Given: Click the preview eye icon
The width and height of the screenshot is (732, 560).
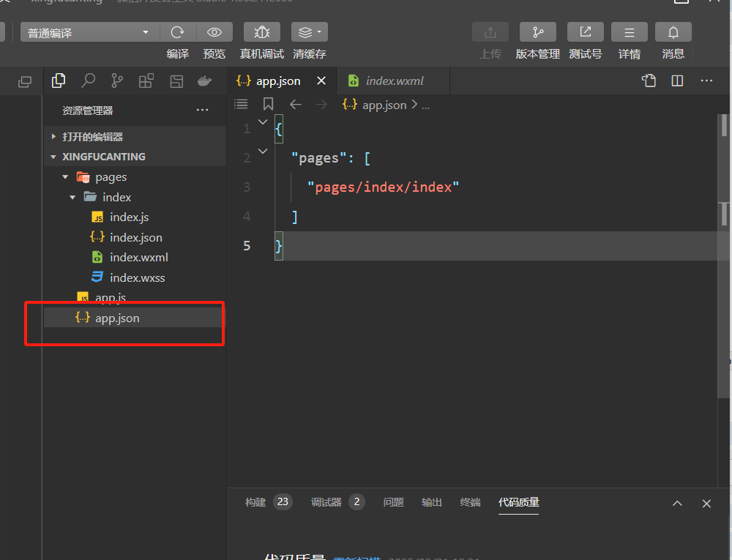Looking at the screenshot, I should [214, 32].
